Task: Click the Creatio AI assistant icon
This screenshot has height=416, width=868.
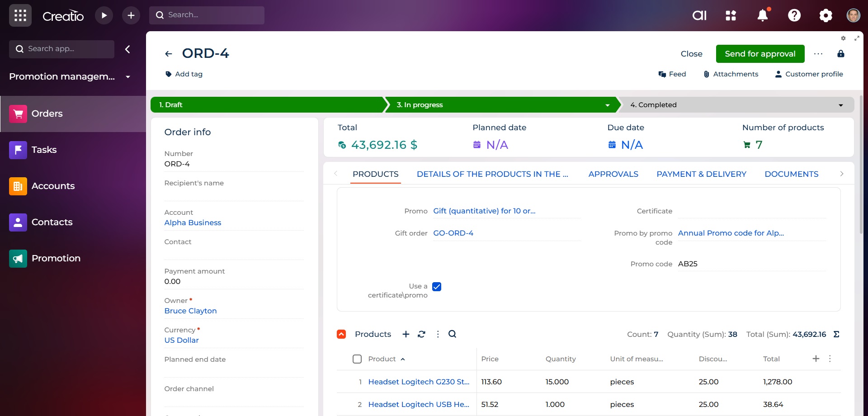Action: click(x=699, y=15)
